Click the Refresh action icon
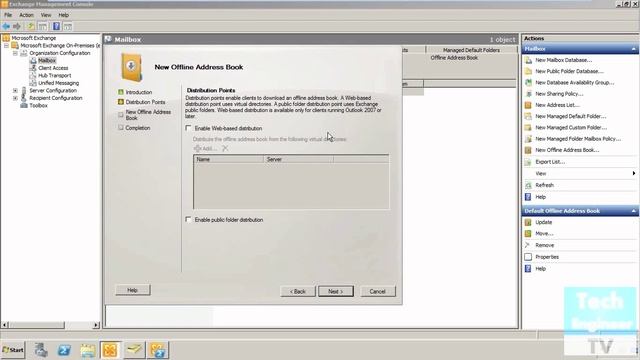The image size is (640, 360). click(528, 185)
